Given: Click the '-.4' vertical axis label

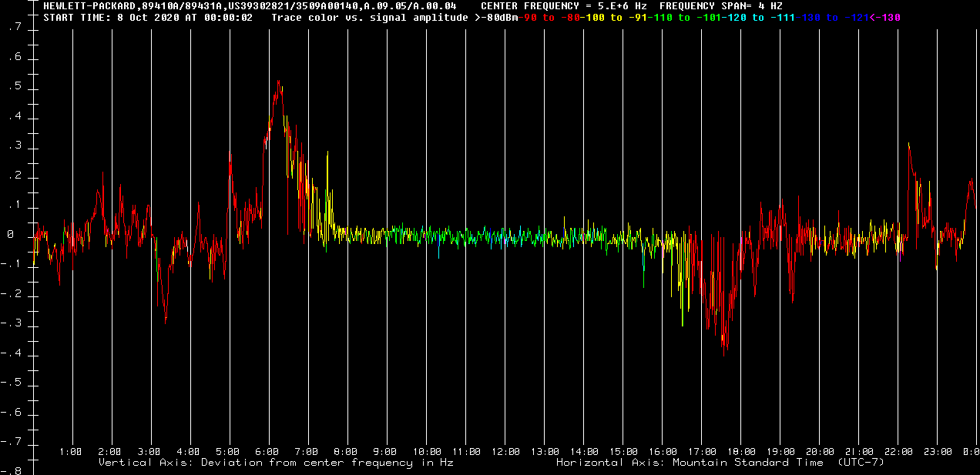Looking at the screenshot, I should point(11,354).
